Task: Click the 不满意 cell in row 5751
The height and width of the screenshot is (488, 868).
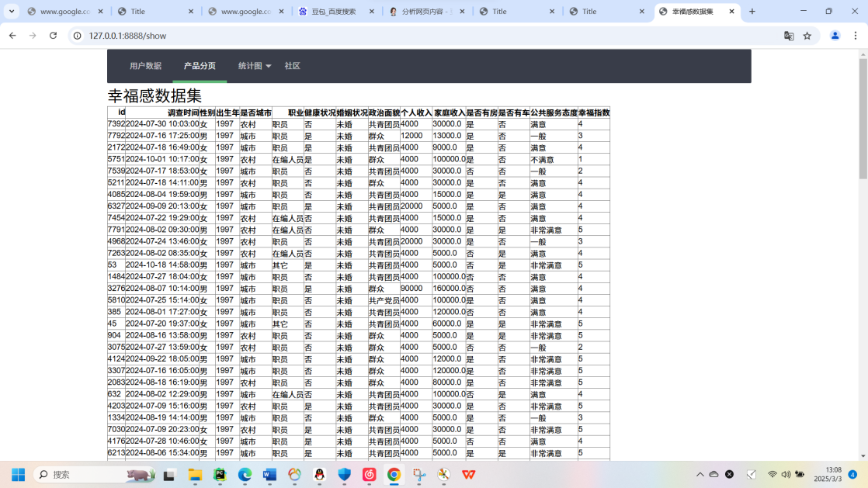Action: click(x=554, y=159)
